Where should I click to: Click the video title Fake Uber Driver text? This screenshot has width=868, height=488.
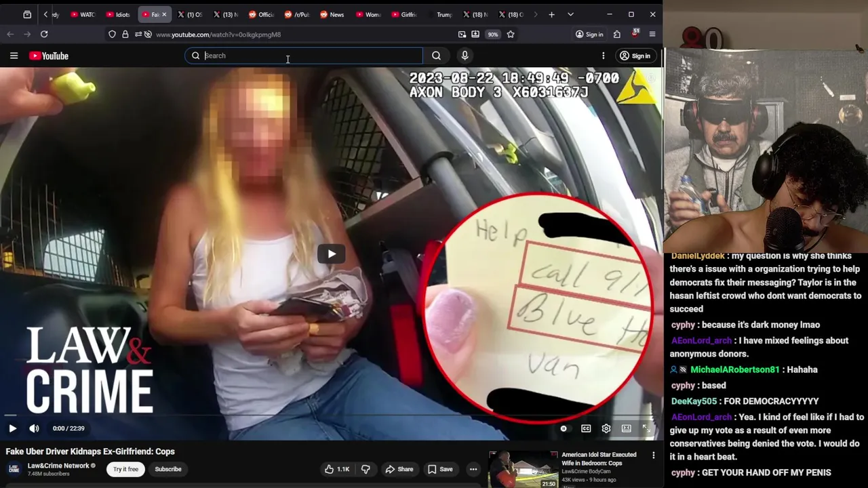(x=90, y=451)
